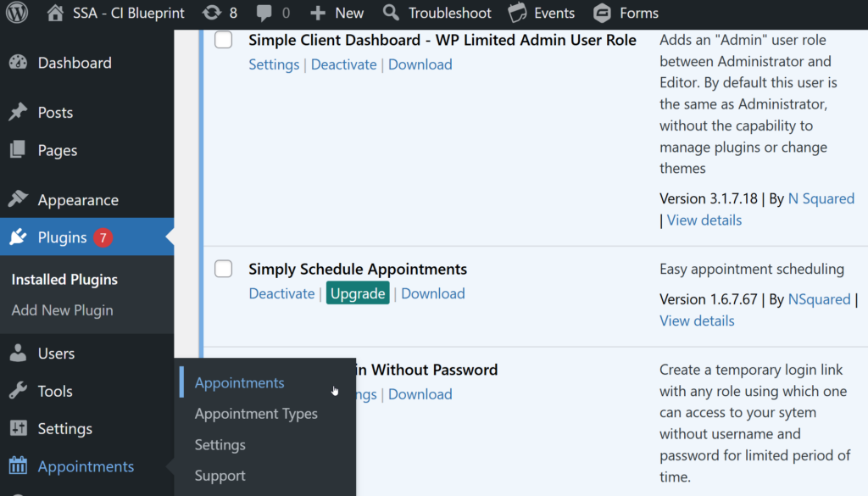Choose Support in Appointments flyout
Image resolution: width=868 pixels, height=496 pixels.
220,476
